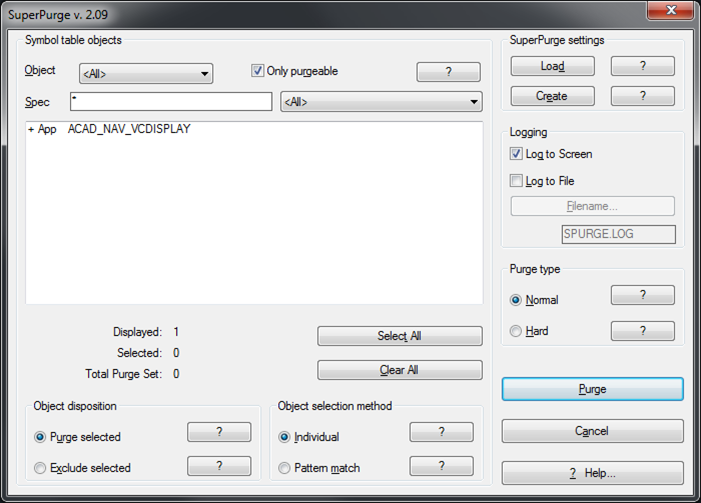This screenshot has height=503, width=701.
Task: Open help beside the Create button
Action: click(x=643, y=96)
